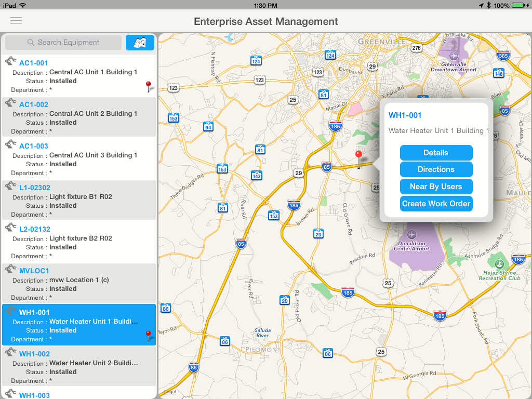Tap the Brown Rd label
The height and width of the screenshot is (399, 532).
(x=305, y=217)
